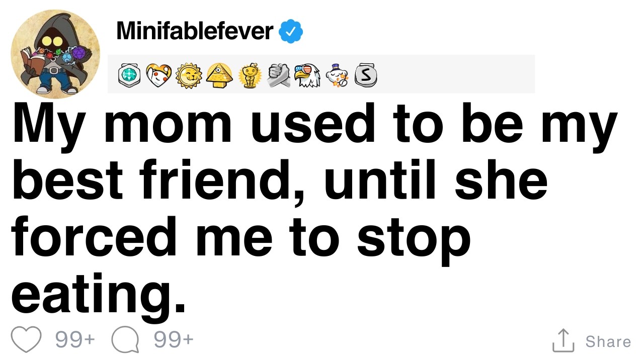
Task: Open the Minifablefever username profile
Action: click(194, 31)
